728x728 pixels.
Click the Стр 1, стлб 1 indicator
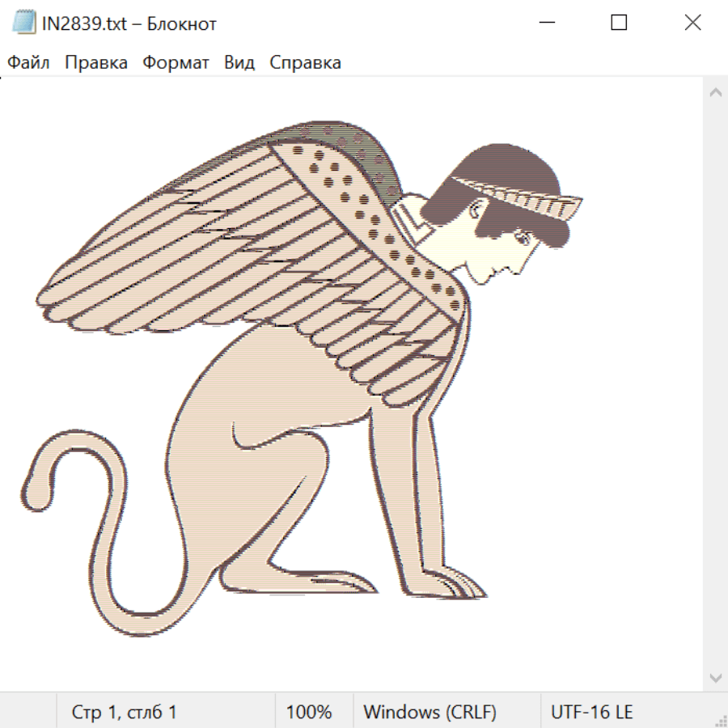(124, 713)
